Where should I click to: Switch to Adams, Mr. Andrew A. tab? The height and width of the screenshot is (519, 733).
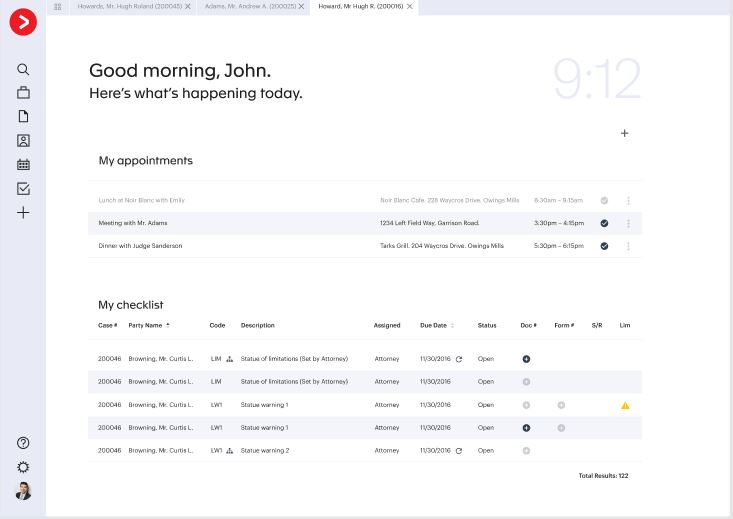tap(250, 6)
